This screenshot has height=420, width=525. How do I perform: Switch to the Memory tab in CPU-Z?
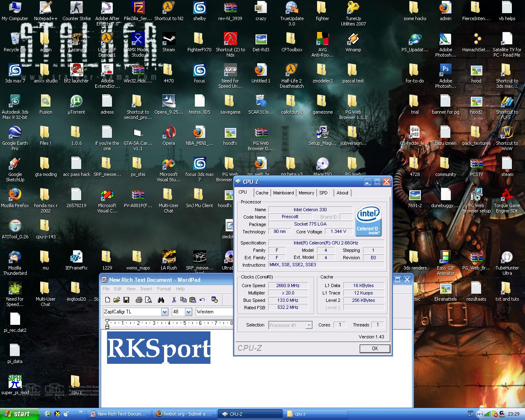coord(306,193)
